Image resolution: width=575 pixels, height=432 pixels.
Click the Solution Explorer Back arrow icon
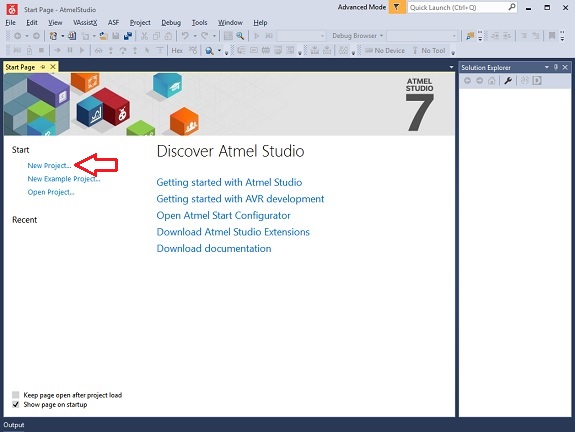(467, 81)
